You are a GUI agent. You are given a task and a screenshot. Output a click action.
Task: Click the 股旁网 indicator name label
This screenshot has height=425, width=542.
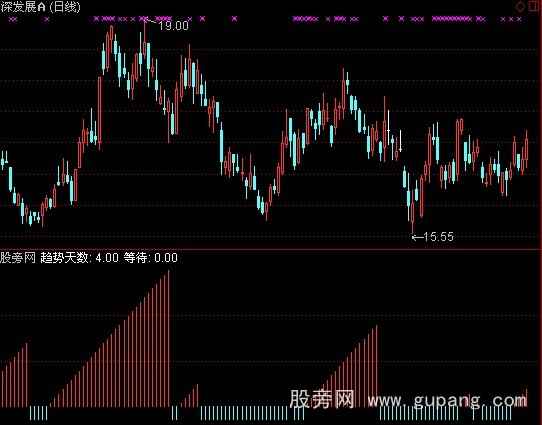(18, 258)
